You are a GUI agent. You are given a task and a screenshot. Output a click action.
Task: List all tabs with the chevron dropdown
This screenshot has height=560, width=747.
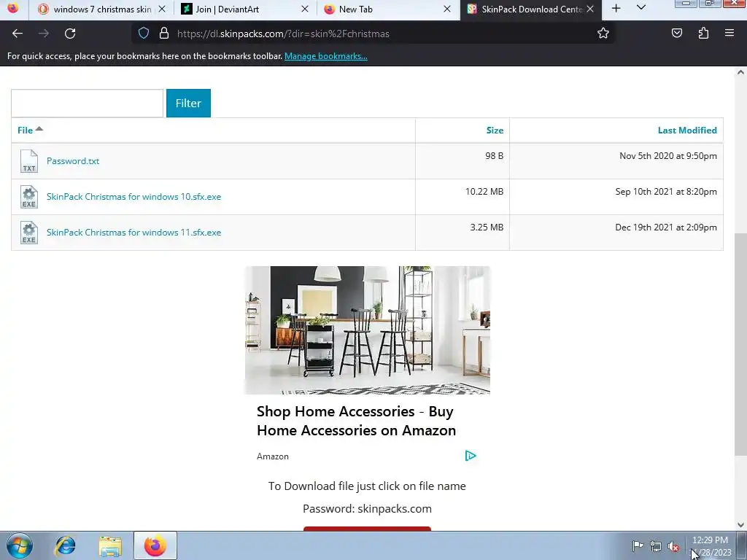pyautogui.click(x=641, y=9)
